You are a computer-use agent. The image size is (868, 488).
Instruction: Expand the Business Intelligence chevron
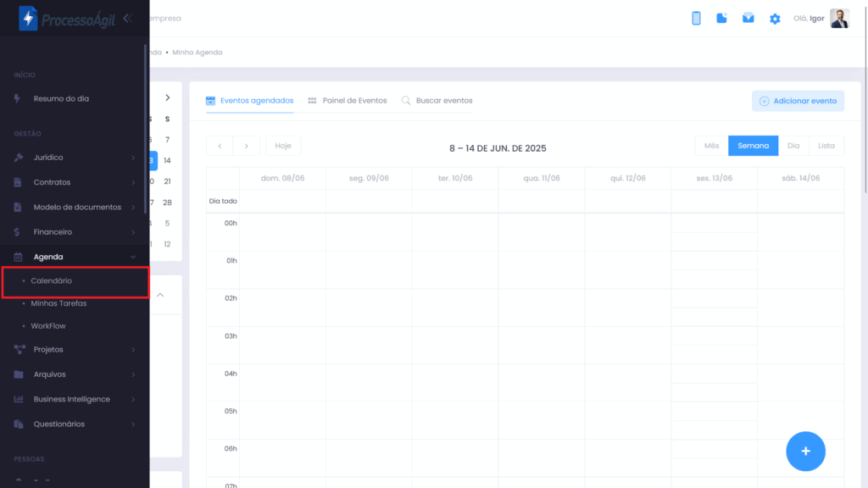pyautogui.click(x=133, y=400)
